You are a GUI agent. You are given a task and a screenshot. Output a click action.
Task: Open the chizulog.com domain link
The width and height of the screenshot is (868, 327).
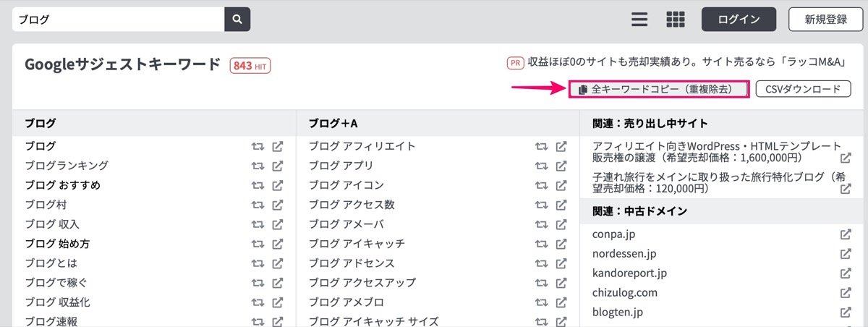point(624,294)
